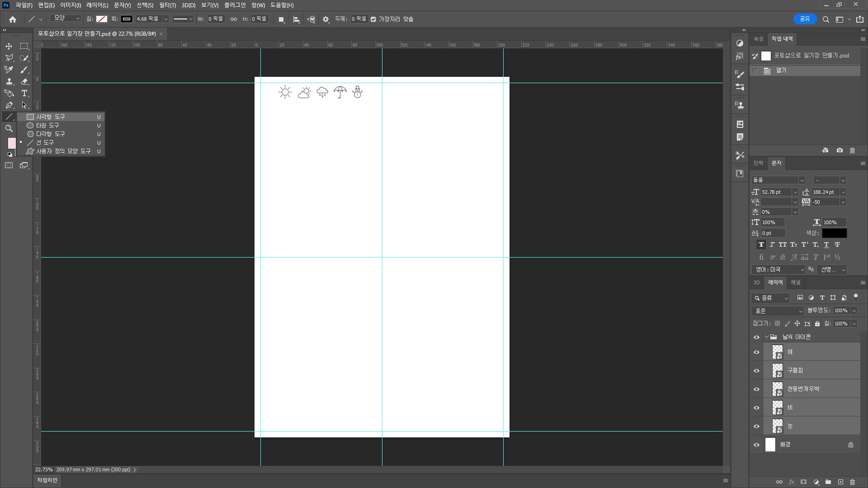
Task: Select the Eraser tool
Action: point(24,81)
